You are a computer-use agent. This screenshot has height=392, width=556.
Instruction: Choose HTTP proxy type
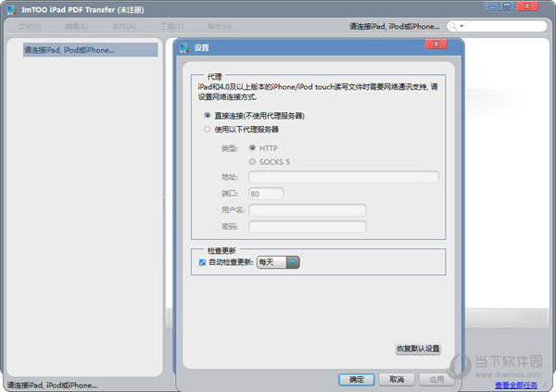click(x=252, y=147)
